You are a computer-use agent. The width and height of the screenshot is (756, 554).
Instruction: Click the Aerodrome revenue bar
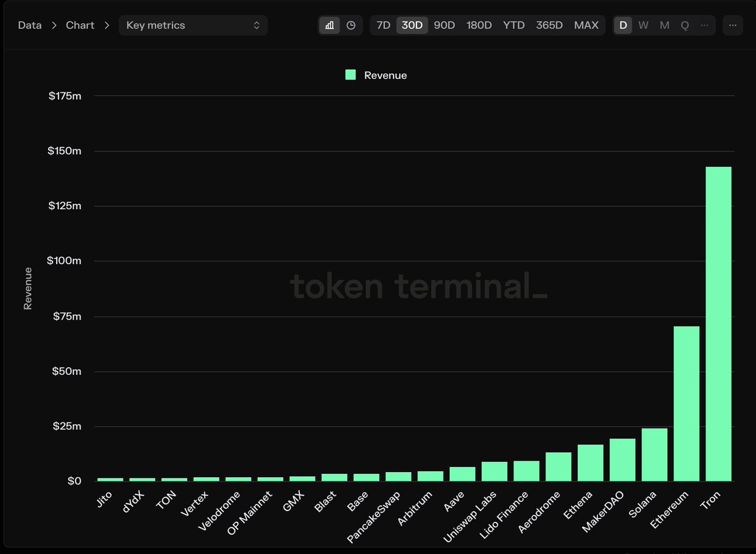(559, 466)
